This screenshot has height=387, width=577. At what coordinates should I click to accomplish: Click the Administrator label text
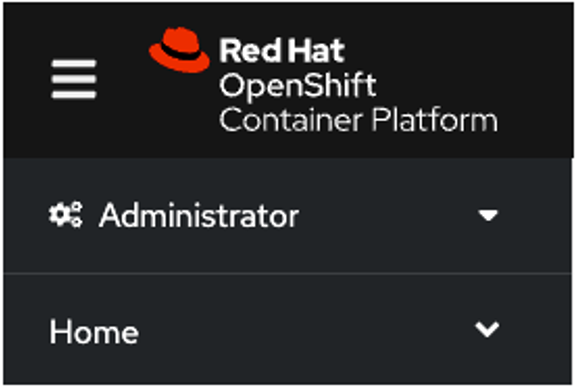pyautogui.click(x=199, y=215)
